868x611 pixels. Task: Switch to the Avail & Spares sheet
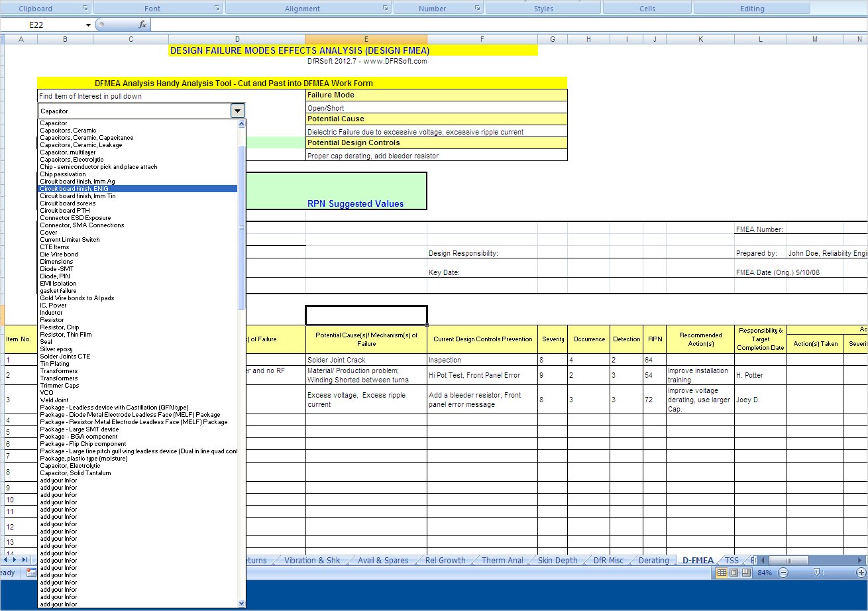(383, 560)
